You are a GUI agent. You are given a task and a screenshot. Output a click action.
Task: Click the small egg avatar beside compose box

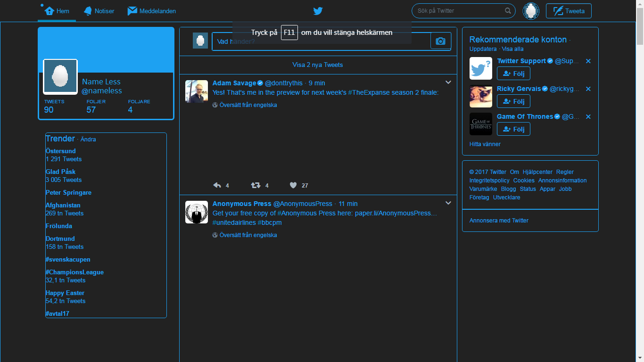tap(200, 41)
